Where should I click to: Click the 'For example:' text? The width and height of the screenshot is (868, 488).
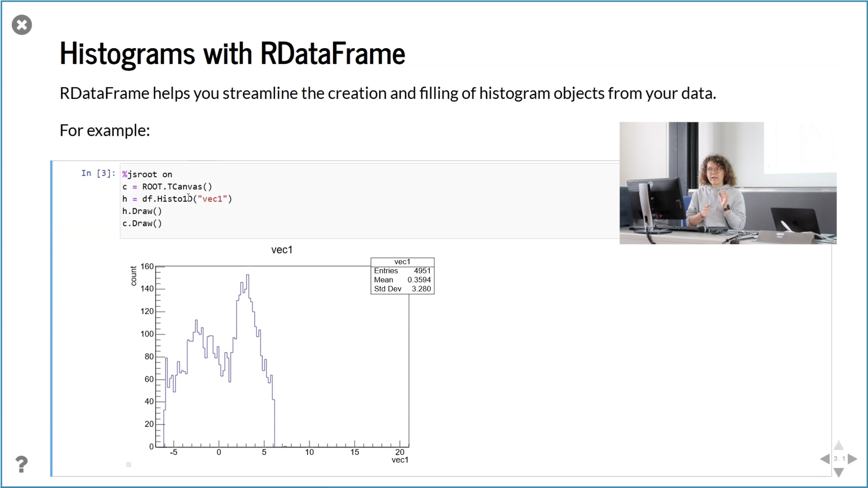105,130
